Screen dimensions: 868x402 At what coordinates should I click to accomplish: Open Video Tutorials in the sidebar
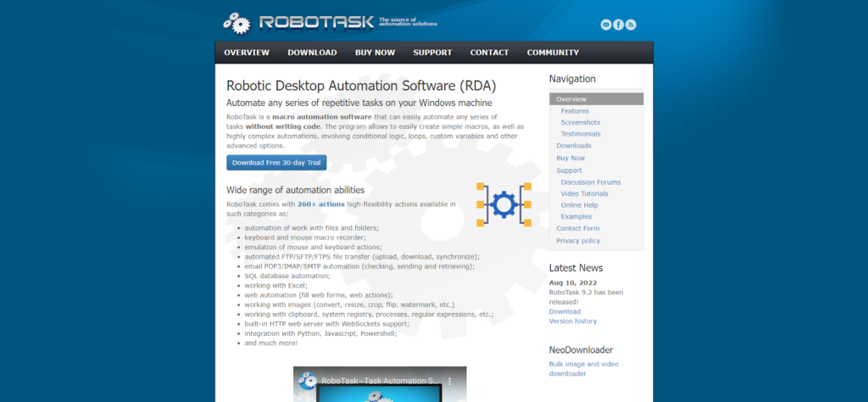click(x=584, y=193)
